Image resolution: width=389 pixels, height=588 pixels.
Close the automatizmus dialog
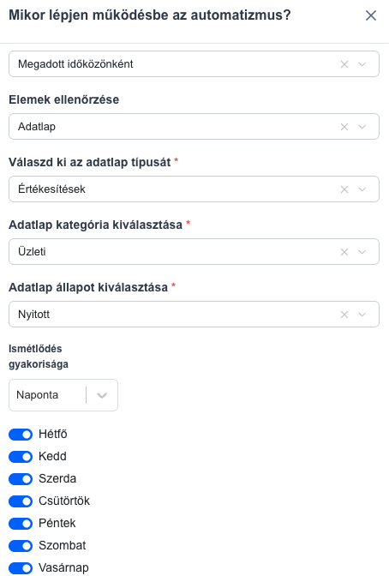click(x=371, y=15)
